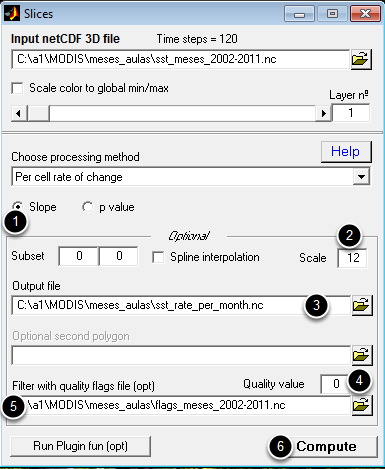Select the Slope radio button

point(18,207)
